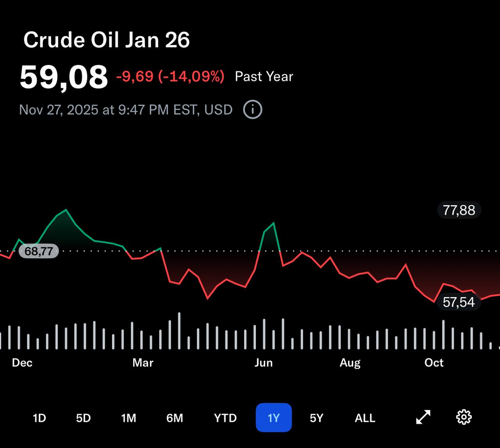Open the chart settings gear icon

coord(464,418)
